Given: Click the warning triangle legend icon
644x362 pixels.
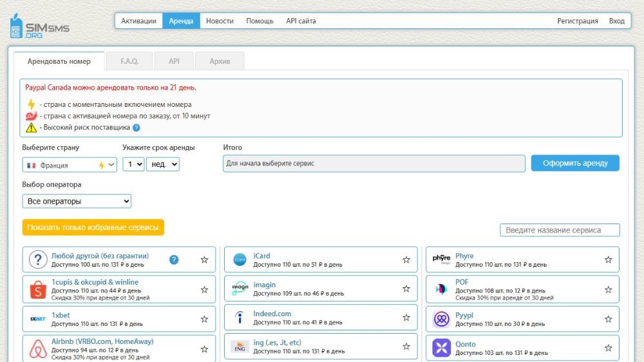Looking at the screenshot, I should (31, 128).
